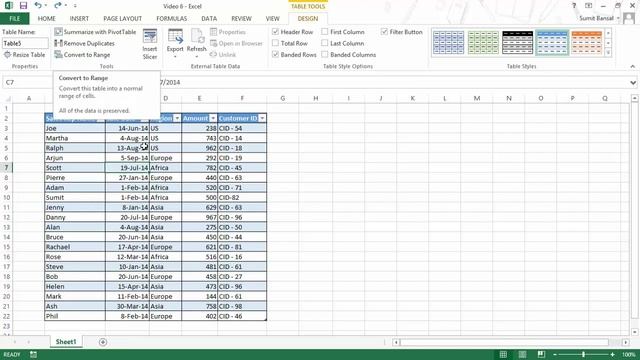Open the Export dropdown arrow
This screenshot has height=360, width=640.
175,56
